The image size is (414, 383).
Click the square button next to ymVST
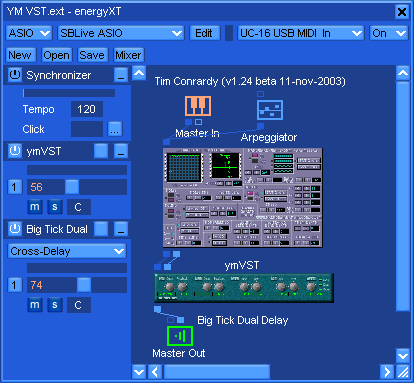(x=101, y=151)
